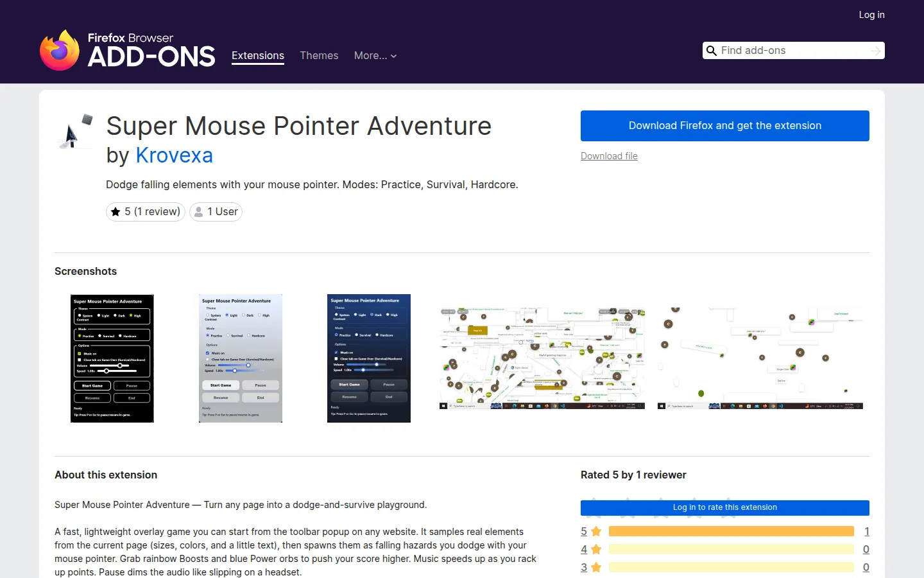The width and height of the screenshot is (924, 578).
Task: Expand the More… dropdown menu
Action: (x=375, y=55)
